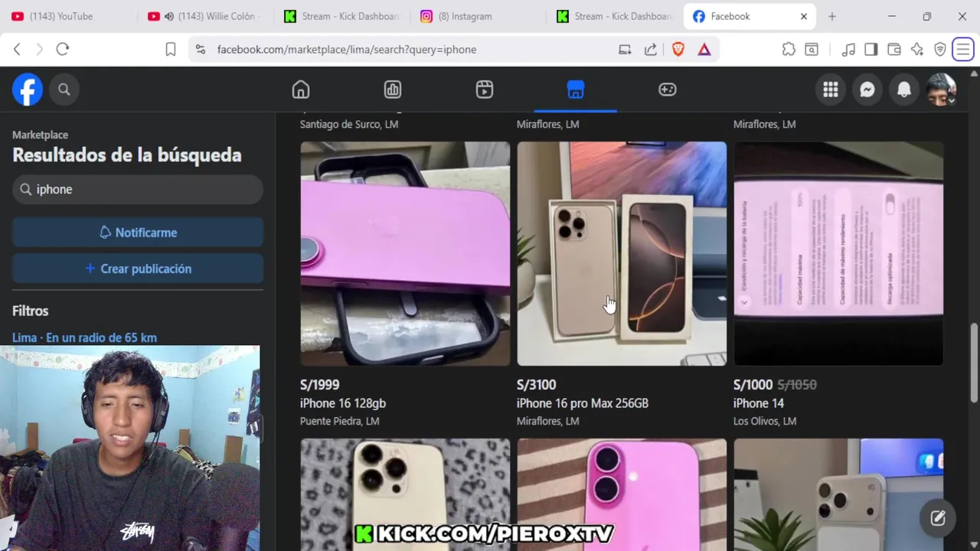Click iPhone 16 pro Max 256GB title

(x=583, y=403)
